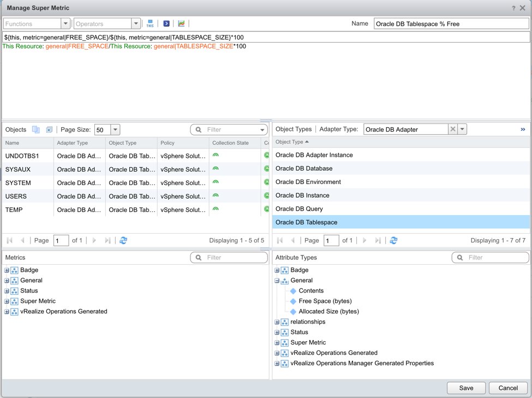Open the Functions dropdown

[65, 23]
